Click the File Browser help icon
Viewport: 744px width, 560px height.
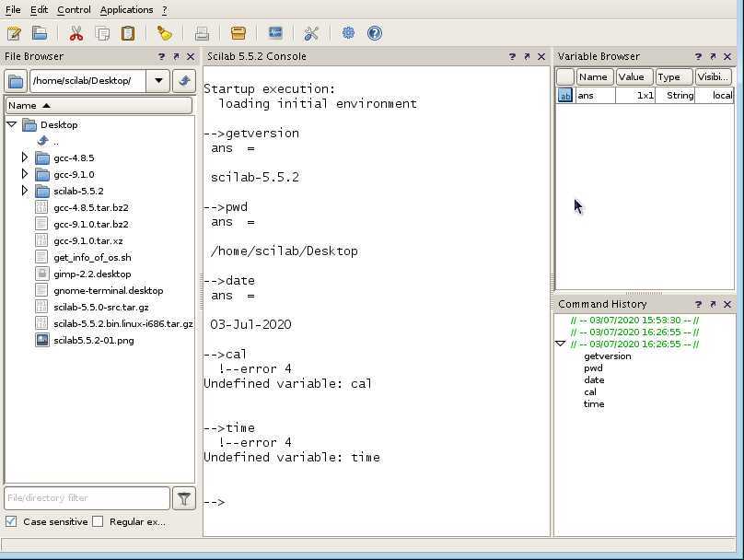coord(161,56)
